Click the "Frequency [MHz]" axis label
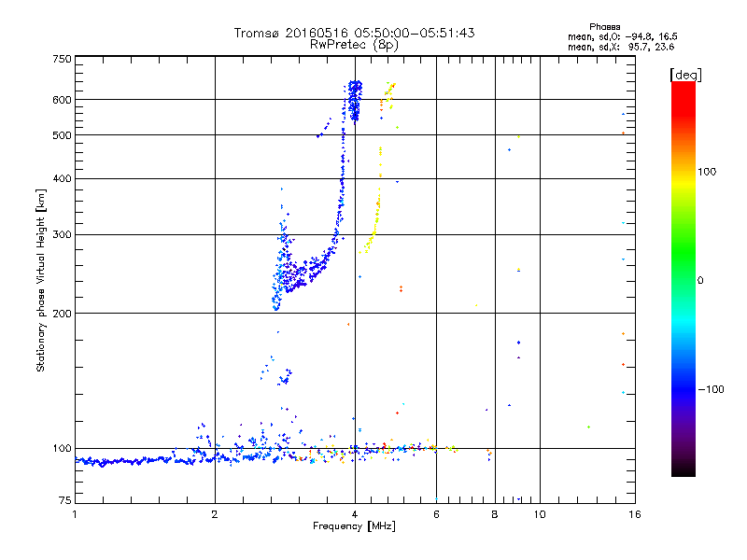Viewport: 747px width, 560px height. coord(354,526)
